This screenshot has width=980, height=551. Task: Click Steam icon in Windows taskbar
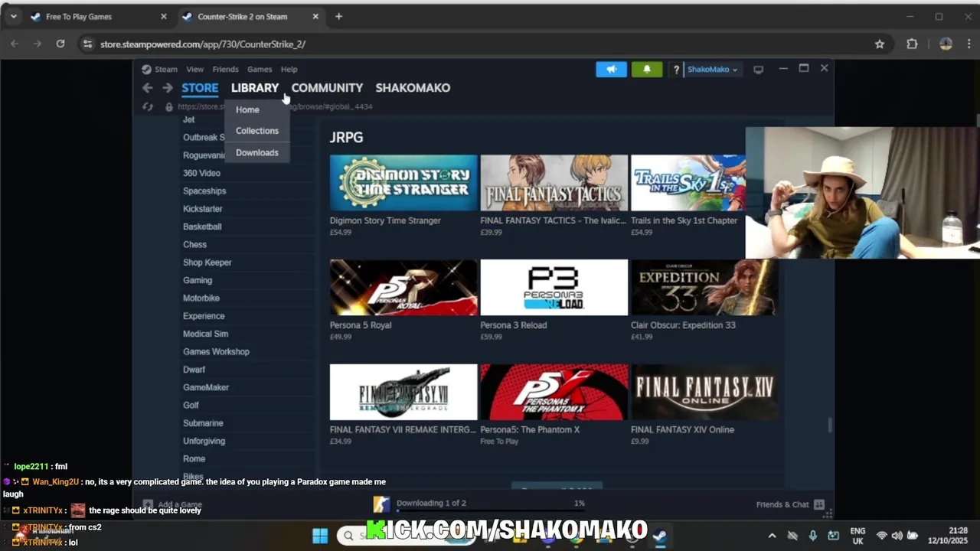(659, 535)
